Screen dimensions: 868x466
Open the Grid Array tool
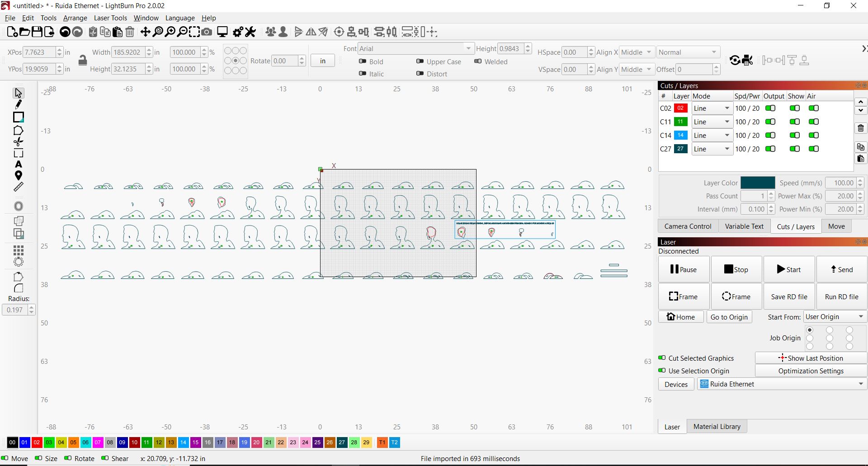coord(18,250)
